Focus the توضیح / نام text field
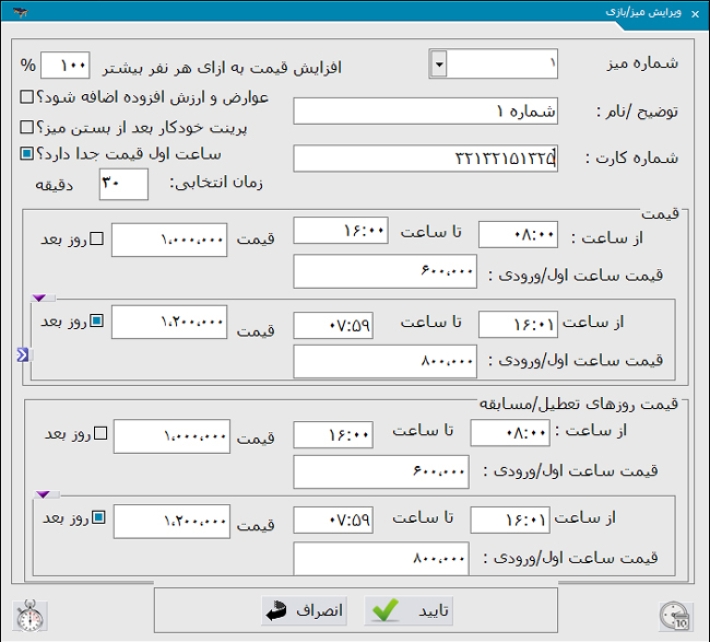This screenshot has height=642, width=710. click(425, 111)
